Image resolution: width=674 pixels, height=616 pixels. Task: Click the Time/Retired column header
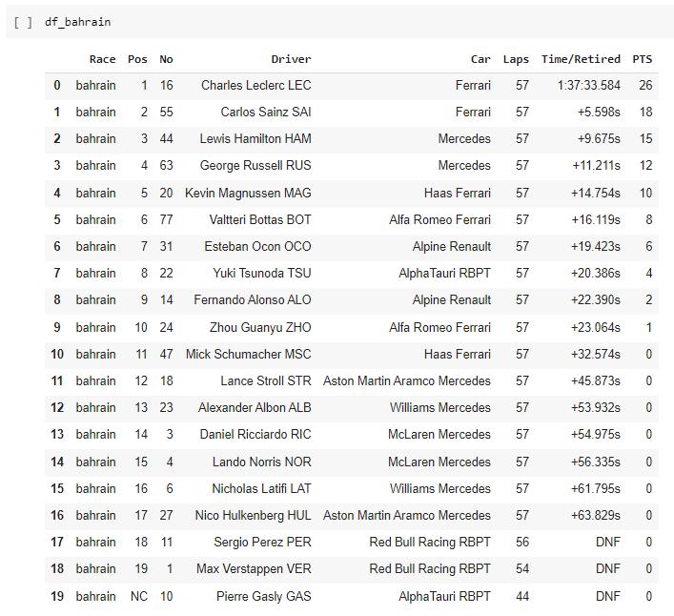tap(581, 59)
